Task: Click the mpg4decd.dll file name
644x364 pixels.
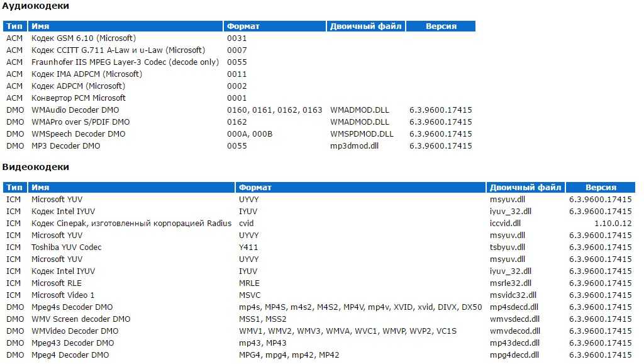Action: [x=514, y=355]
